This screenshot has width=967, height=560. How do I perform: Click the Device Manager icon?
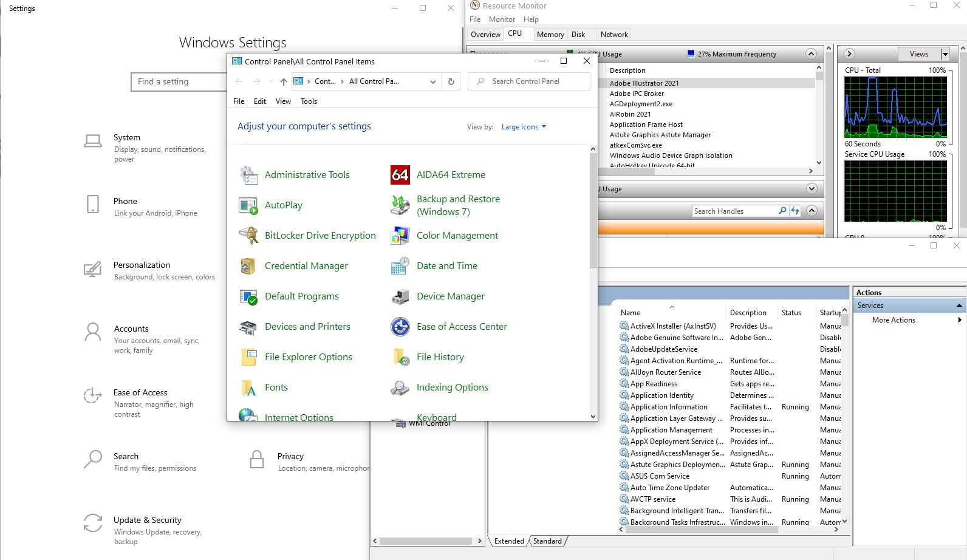pyautogui.click(x=400, y=296)
